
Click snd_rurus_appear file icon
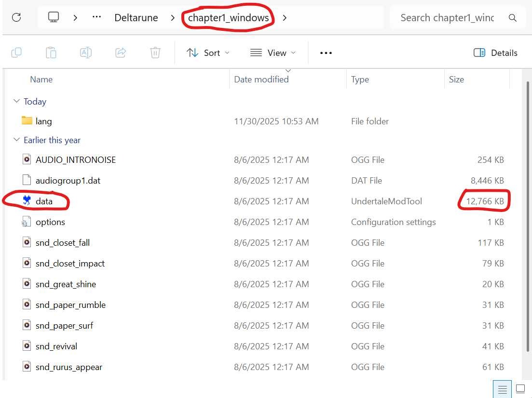[x=27, y=366]
